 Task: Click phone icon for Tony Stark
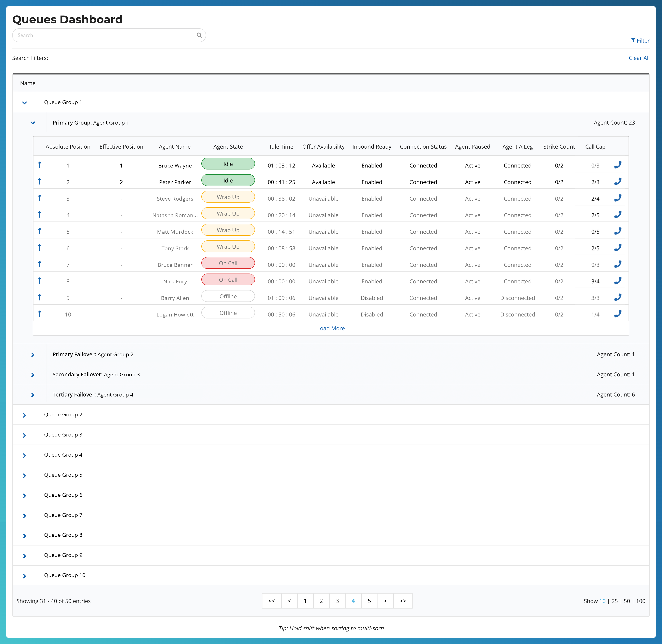click(618, 248)
